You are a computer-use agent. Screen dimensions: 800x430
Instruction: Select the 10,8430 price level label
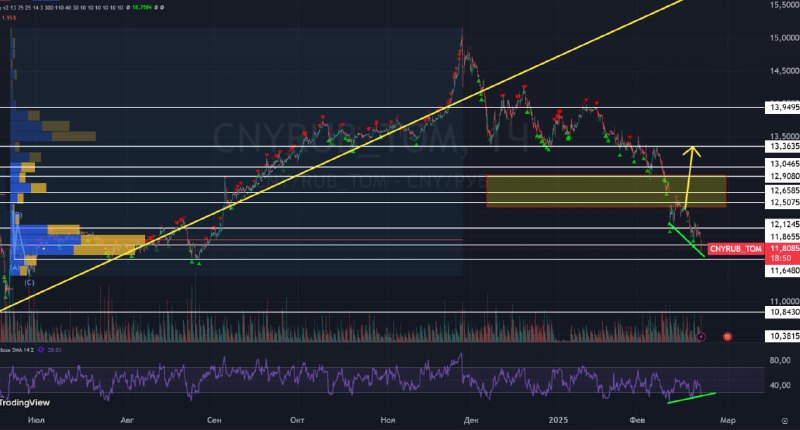click(783, 312)
